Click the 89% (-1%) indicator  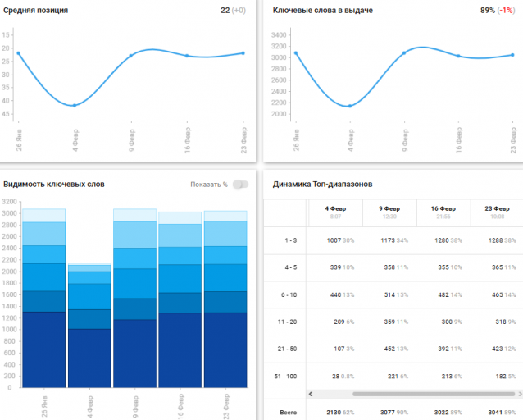[x=498, y=11]
